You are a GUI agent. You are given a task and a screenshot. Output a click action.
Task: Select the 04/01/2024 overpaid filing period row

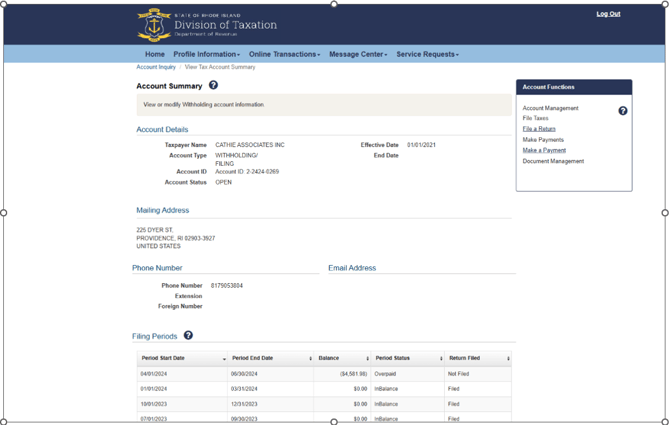click(x=324, y=374)
